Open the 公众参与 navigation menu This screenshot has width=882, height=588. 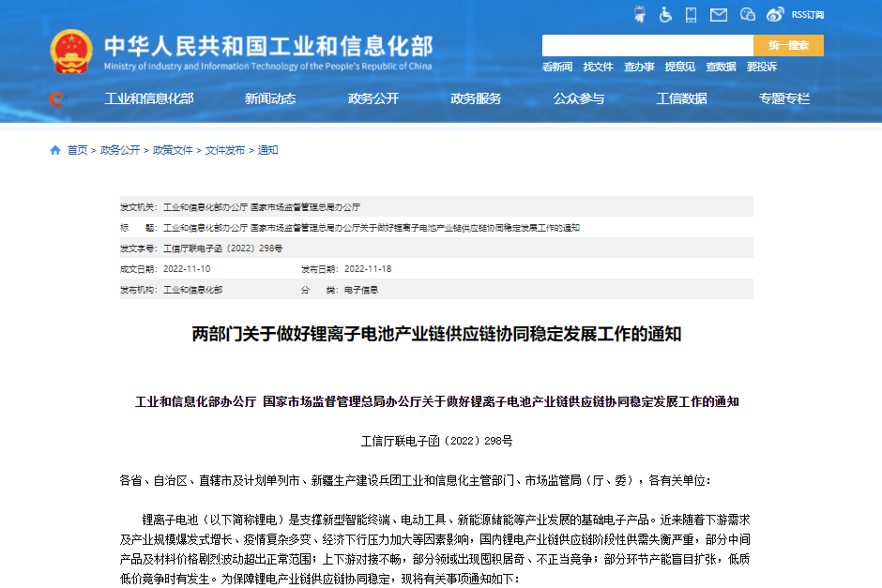click(x=580, y=98)
